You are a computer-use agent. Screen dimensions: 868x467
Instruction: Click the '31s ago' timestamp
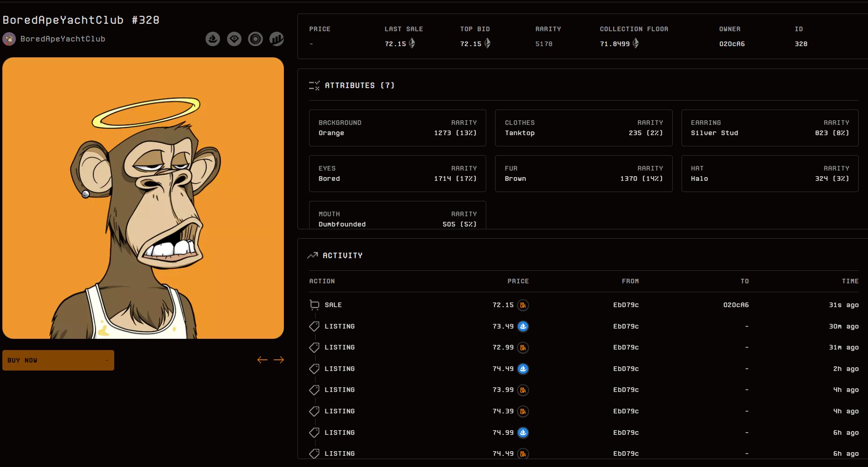point(844,305)
